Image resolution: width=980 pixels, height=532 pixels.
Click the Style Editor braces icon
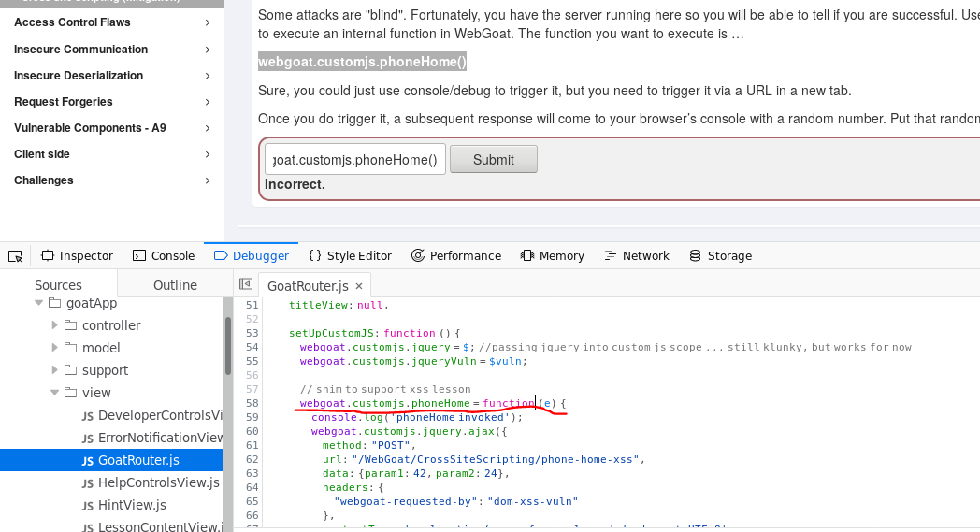[315, 256]
